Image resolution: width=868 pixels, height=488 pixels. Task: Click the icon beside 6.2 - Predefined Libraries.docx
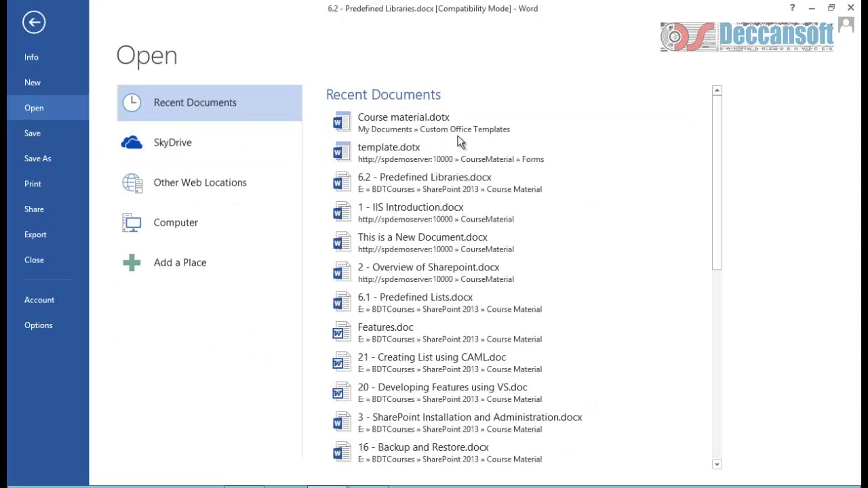pos(342,182)
